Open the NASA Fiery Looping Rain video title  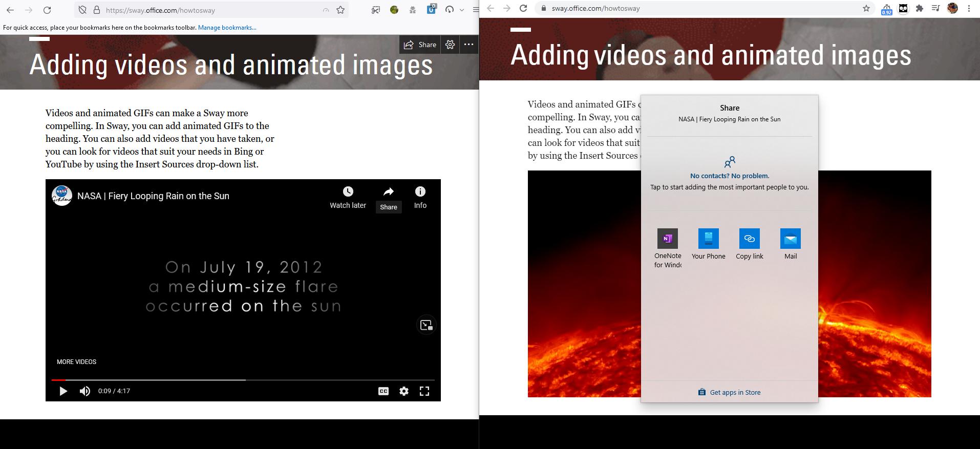pyautogui.click(x=153, y=196)
